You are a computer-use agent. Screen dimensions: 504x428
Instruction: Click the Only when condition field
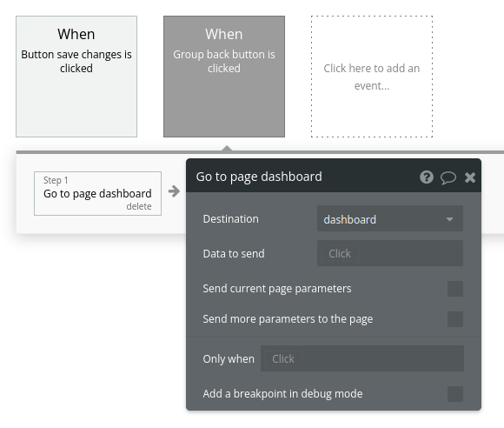(x=362, y=358)
